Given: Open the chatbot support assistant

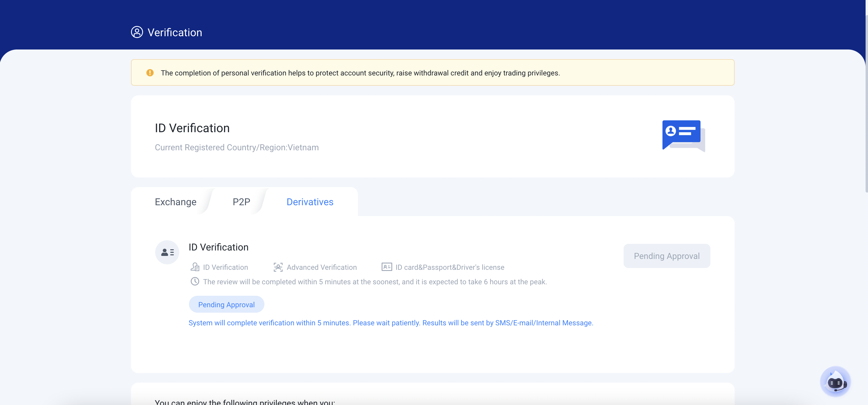Looking at the screenshot, I should tap(835, 382).
